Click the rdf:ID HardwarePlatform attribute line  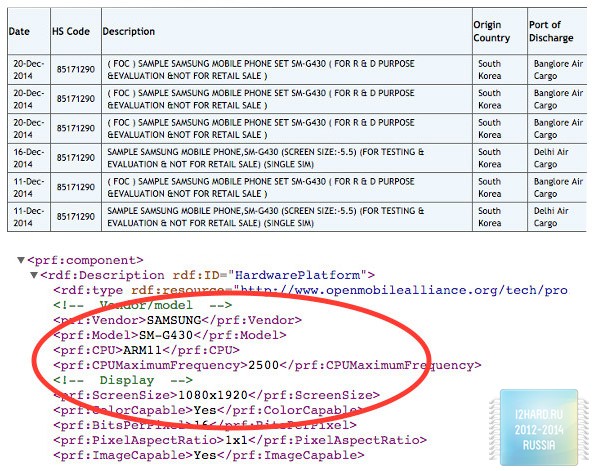(x=208, y=275)
